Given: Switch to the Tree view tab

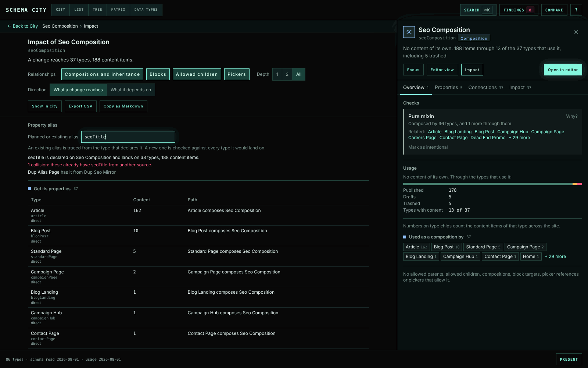Looking at the screenshot, I should (97, 10).
